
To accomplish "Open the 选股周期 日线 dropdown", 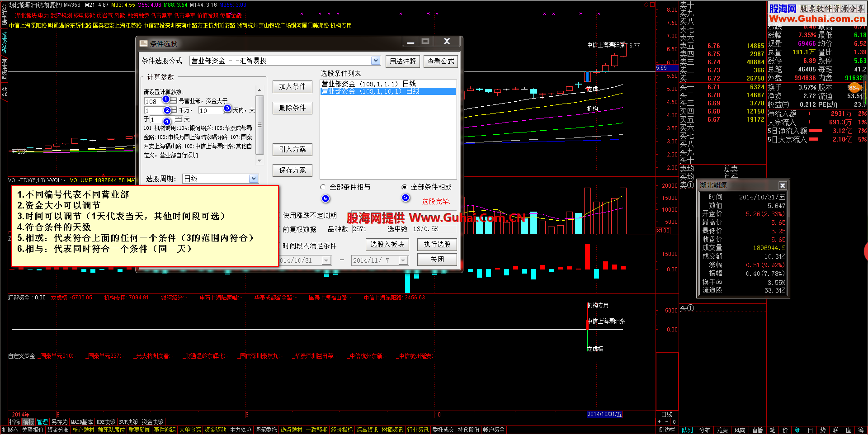I will (x=254, y=179).
